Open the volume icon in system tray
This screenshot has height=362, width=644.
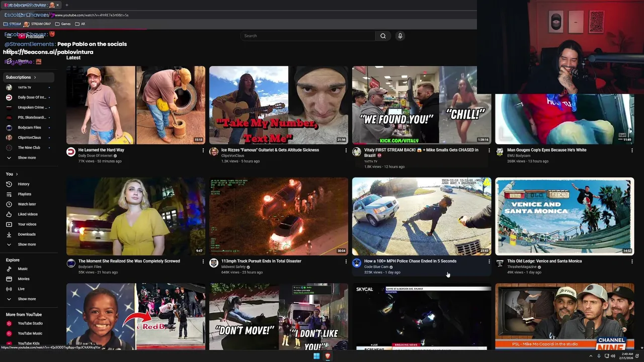[x=613, y=356]
